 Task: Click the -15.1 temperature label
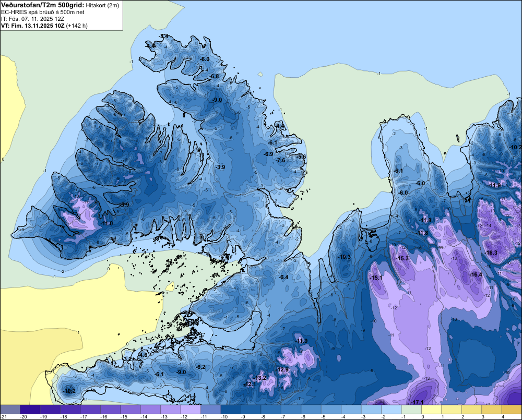click(376, 278)
